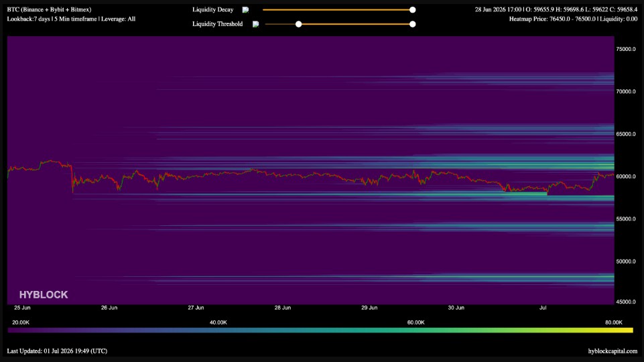Click the Last Updated timestamp
Screen dimensions: 644x362
(x=57, y=351)
